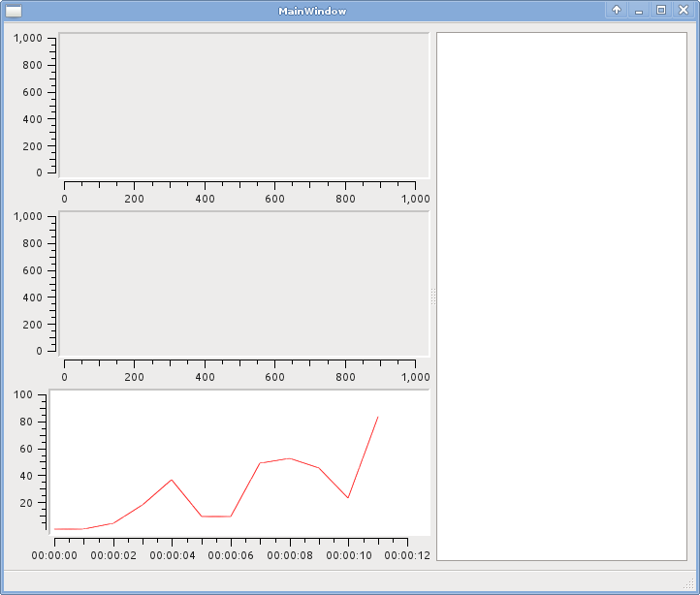This screenshot has height=595, width=700.
Task: Click the red curve dip at 00:00:10
Action: [348, 498]
